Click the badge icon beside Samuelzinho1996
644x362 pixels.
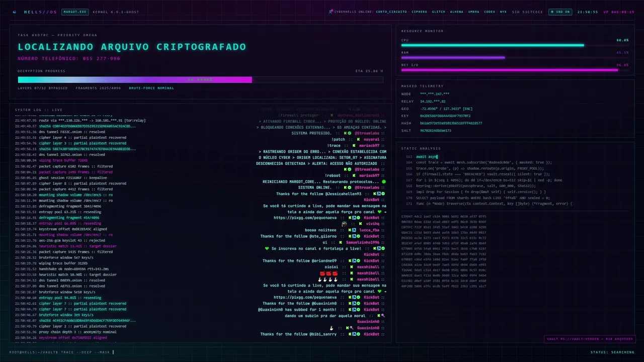(x=341, y=242)
